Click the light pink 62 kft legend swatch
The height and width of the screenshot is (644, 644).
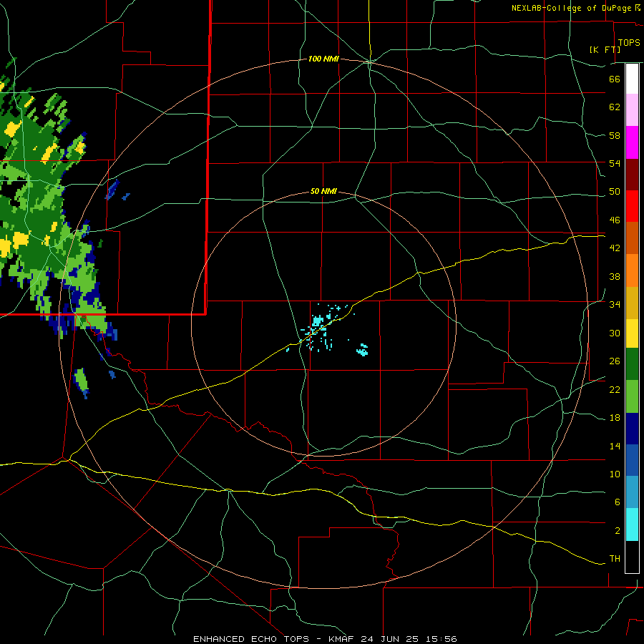click(x=632, y=110)
